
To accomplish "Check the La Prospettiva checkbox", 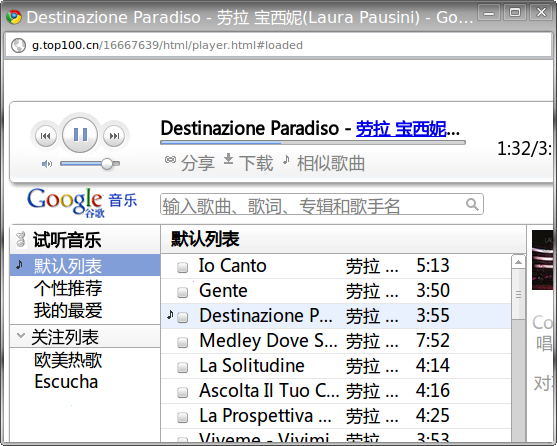I will (x=183, y=417).
